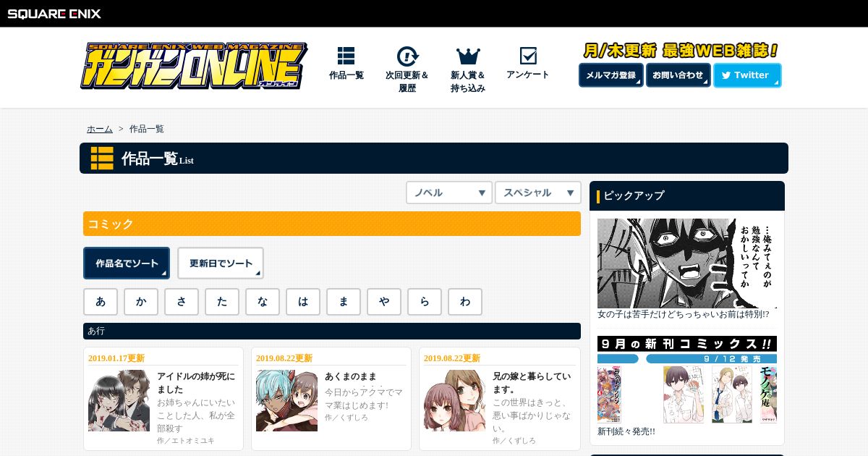Viewport: 868px width, 456px height.
Task: Jump to や row index
Action: coord(384,302)
